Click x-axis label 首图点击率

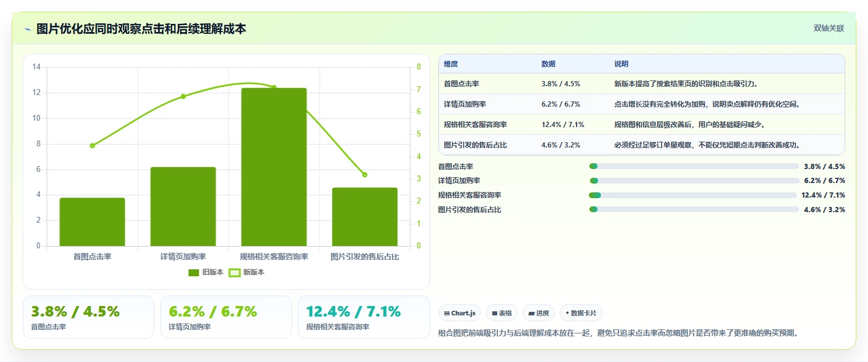pyautogui.click(x=92, y=256)
